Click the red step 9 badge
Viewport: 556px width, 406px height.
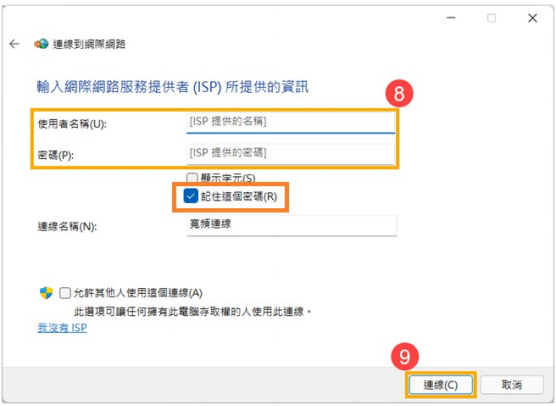coord(405,356)
